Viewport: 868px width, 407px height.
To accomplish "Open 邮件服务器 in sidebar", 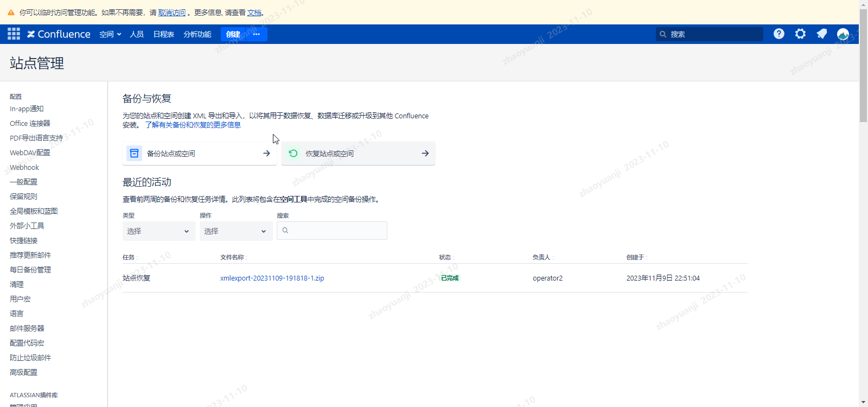I will coord(27,329).
